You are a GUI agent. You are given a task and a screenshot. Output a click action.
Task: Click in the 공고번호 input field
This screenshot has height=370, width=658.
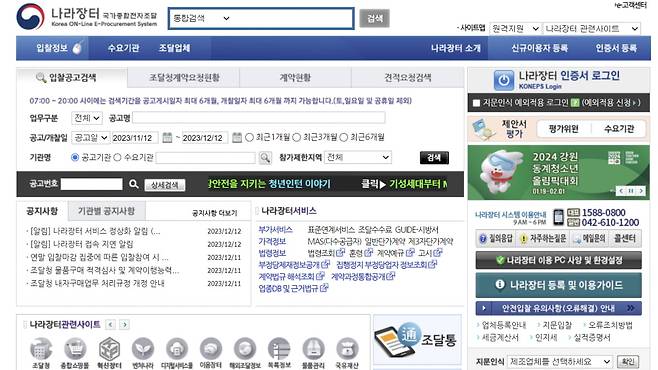91,184
